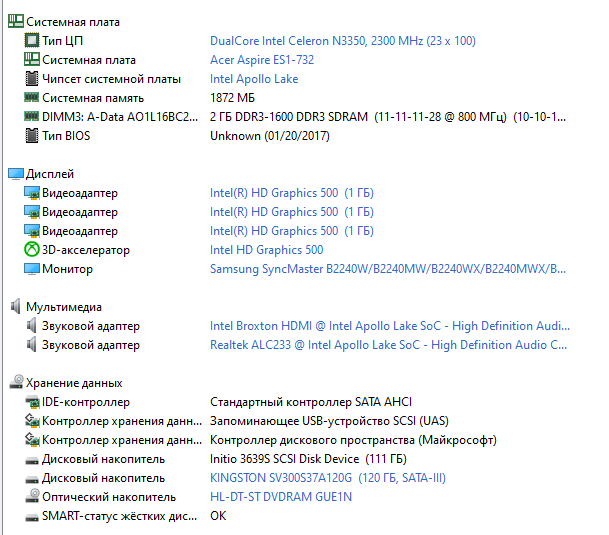Image resolution: width=609 pixels, height=535 pixels.
Task: Select the disk icon of Хранение данных header
Action: [16, 382]
